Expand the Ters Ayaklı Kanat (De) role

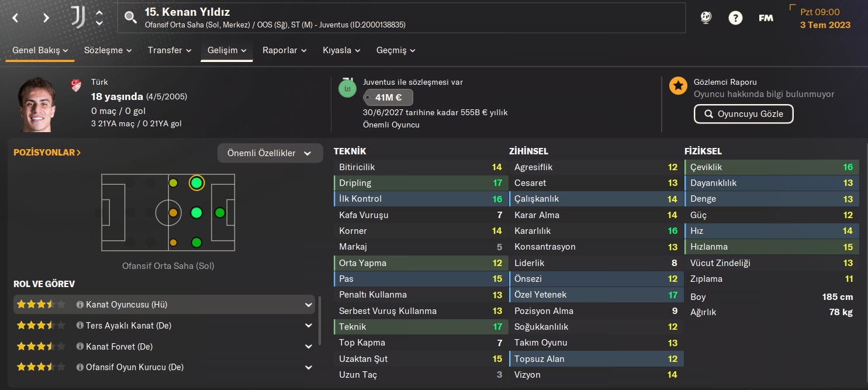(x=308, y=326)
